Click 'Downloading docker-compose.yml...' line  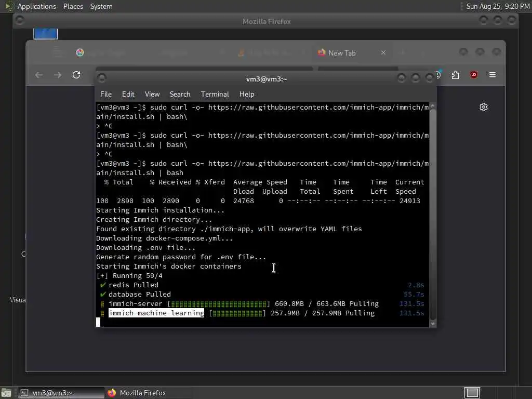[164, 238]
